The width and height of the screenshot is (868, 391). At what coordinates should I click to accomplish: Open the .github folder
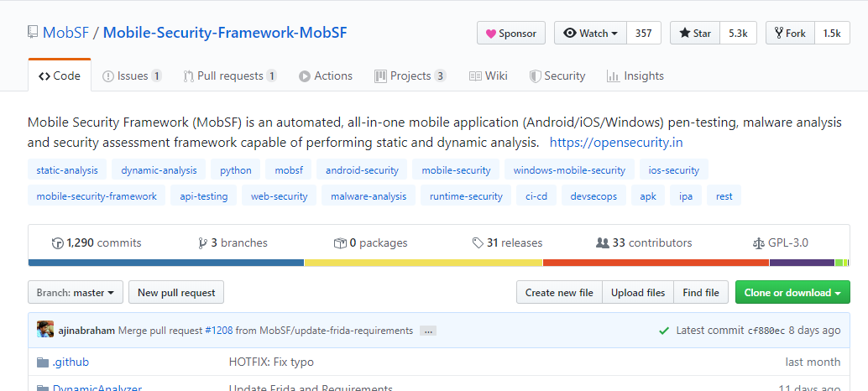71,362
